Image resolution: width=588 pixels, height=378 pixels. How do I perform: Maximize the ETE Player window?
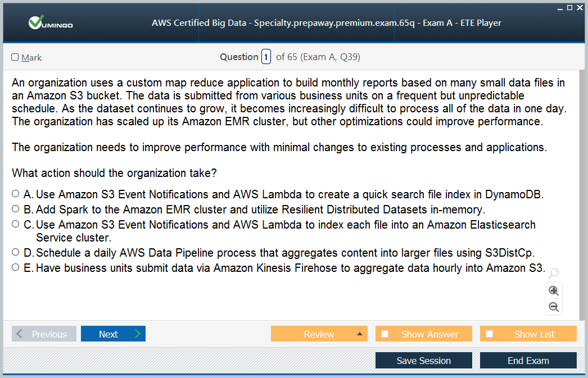coord(569,7)
